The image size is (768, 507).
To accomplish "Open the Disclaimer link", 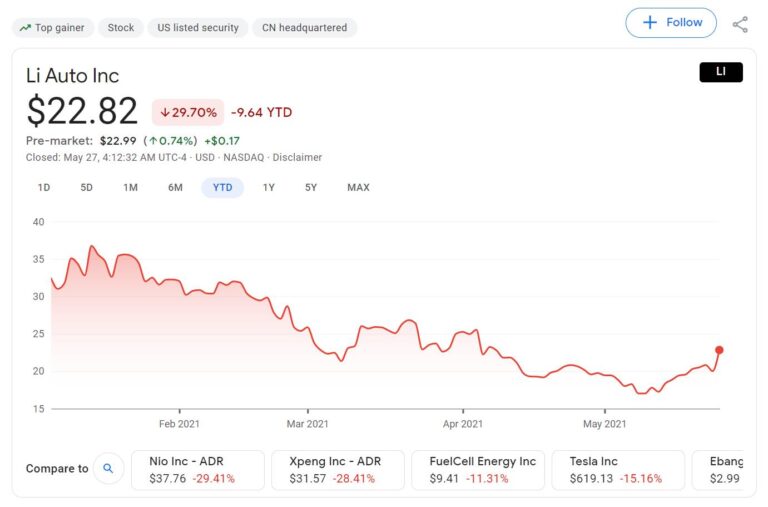I will (x=297, y=157).
